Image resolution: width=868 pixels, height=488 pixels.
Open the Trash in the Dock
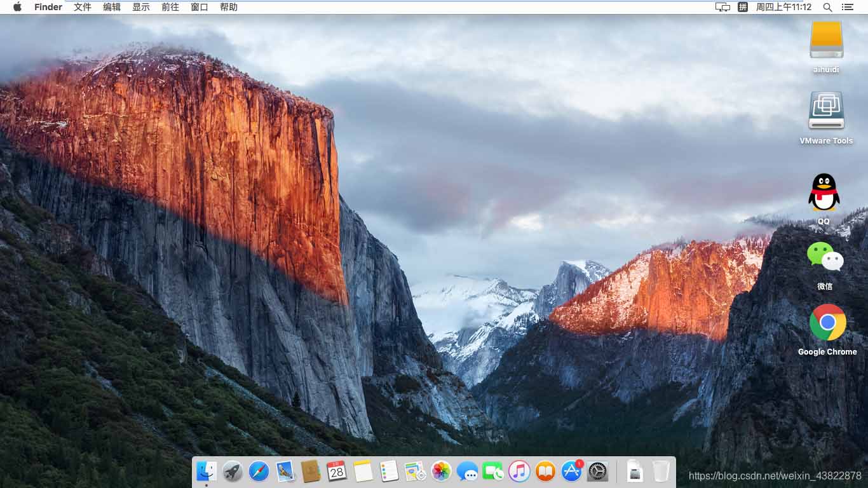(661, 471)
